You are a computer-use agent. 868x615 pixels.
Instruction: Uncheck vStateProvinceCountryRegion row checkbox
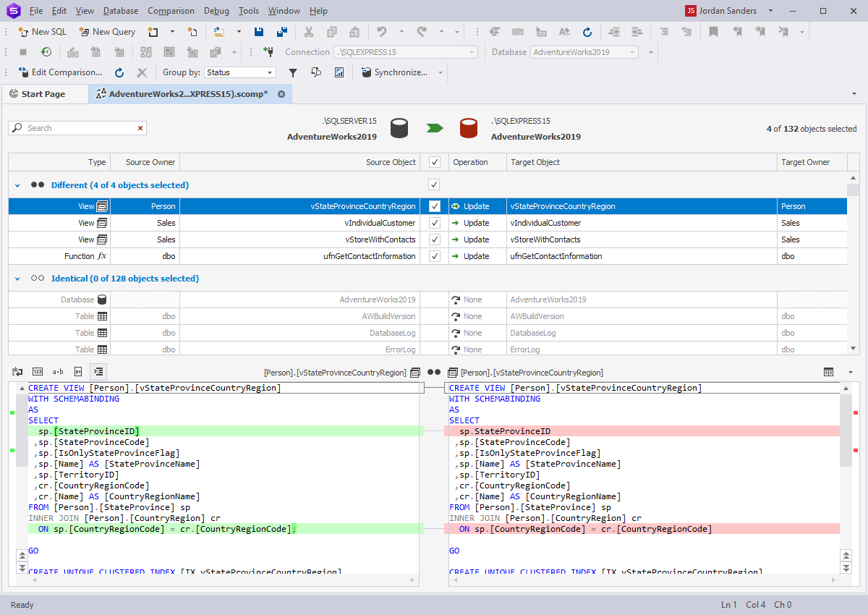(x=434, y=206)
